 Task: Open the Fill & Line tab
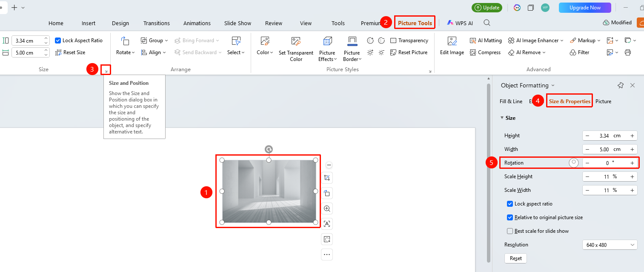[x=511, y=101]
